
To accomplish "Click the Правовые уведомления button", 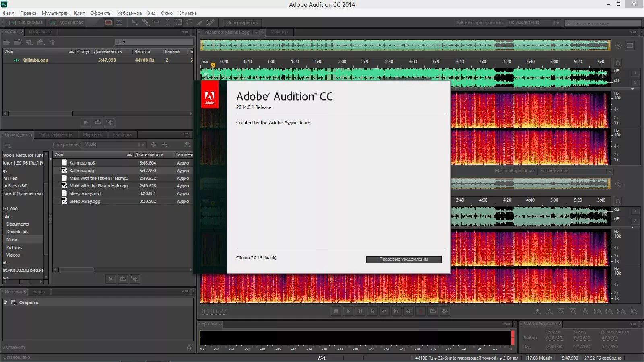I will tap(404, 259).
